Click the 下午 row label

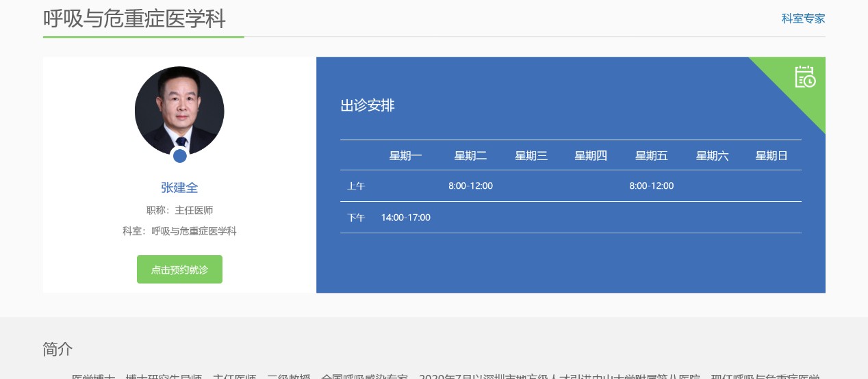(x=356, y=218)
